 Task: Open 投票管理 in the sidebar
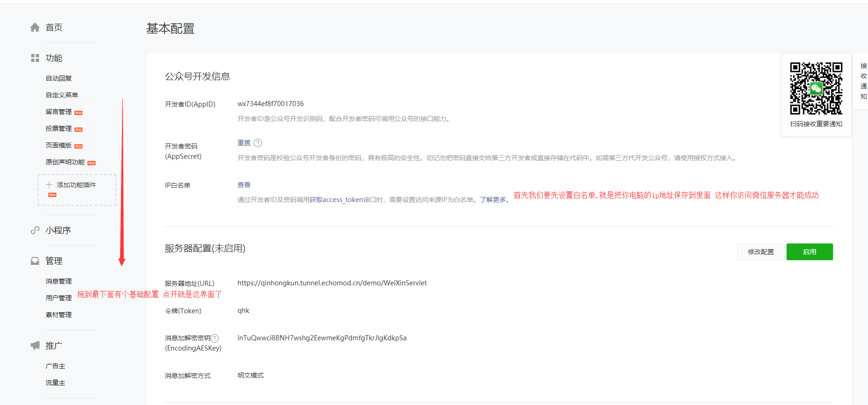pyautogui.click(x=59, y=128)
